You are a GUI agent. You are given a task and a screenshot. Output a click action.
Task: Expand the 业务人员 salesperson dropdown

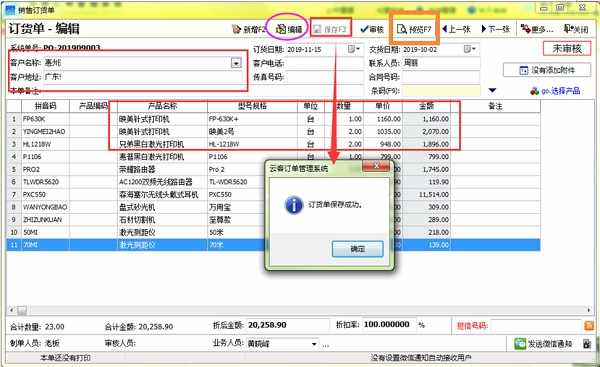(x=314, y=344)
